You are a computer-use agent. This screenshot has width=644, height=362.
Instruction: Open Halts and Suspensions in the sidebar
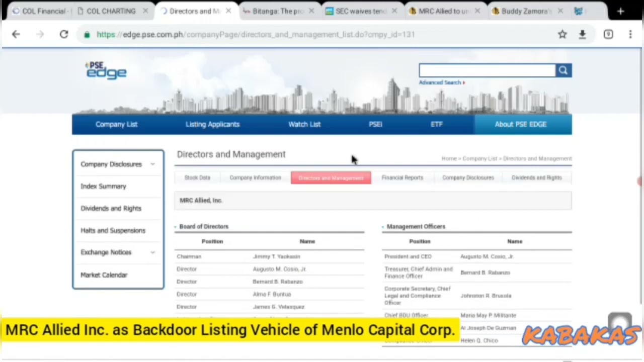pyautogui.click(x=113, y=230)
